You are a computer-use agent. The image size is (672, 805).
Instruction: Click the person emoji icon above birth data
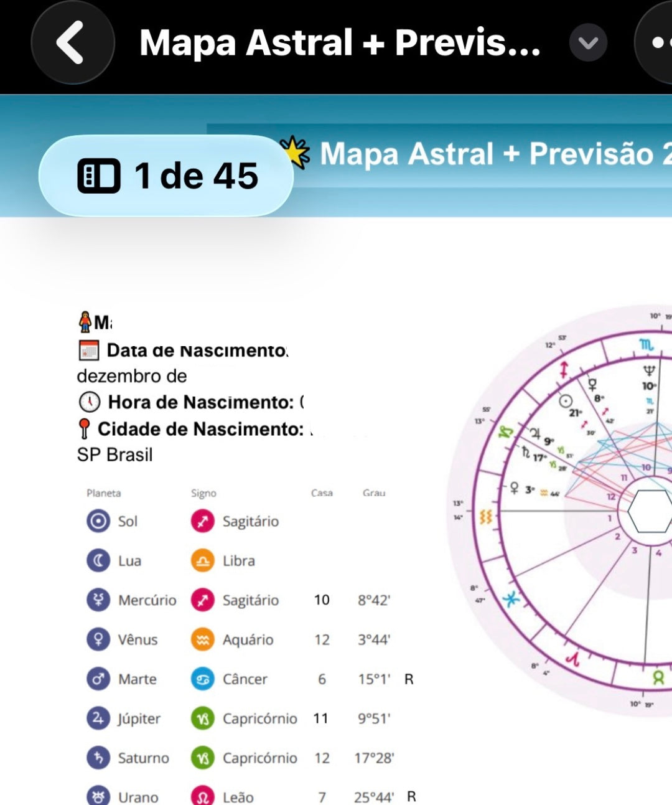85,322
